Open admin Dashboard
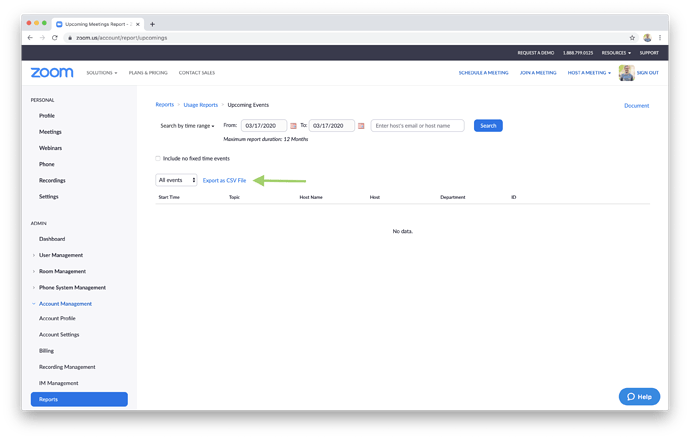 (52, 239)
